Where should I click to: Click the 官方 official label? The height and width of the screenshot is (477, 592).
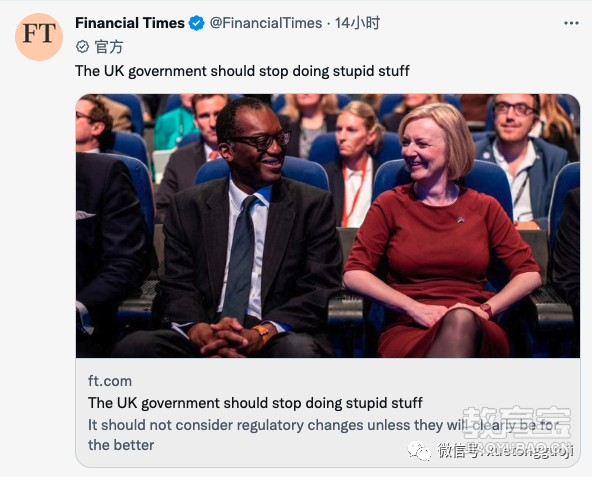click(109, 47)
